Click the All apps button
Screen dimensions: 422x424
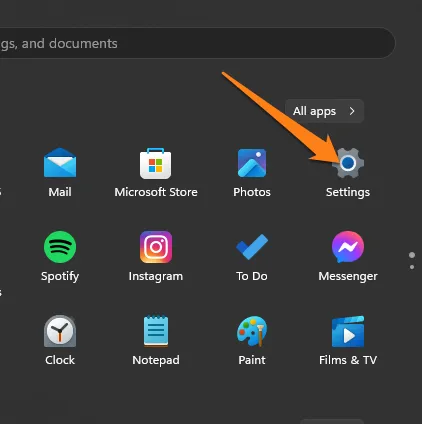[324, 111]
